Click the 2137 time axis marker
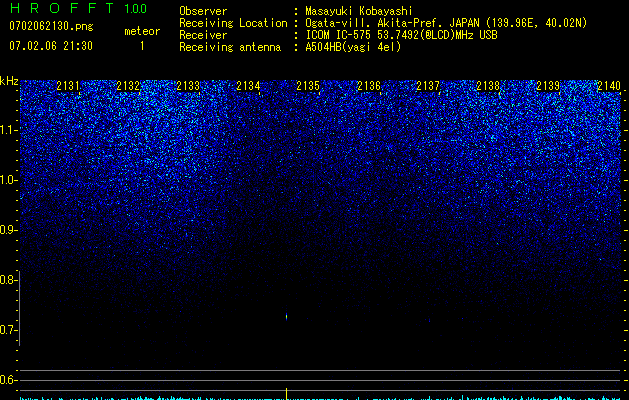The height and width of the screenshot is (400, 629). coord(428,86)
